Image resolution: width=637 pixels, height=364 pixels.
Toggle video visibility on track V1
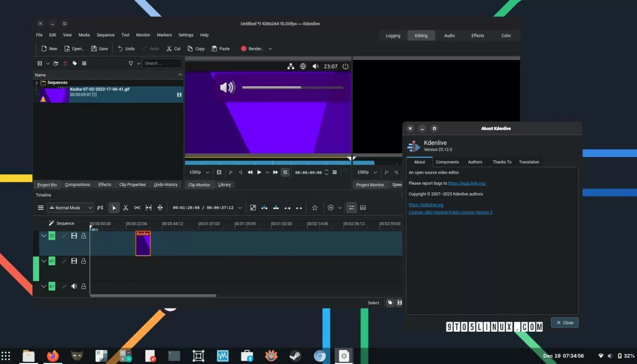[x=74, y=261]
